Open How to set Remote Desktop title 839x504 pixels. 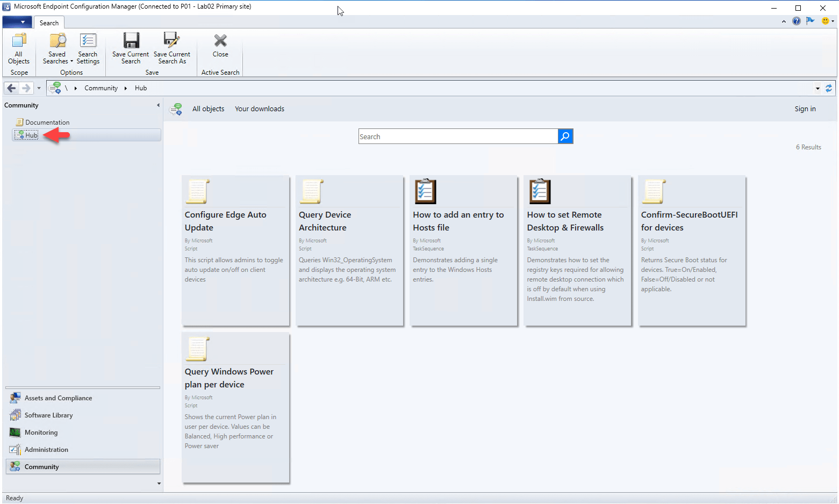click(x=565, y=221)
